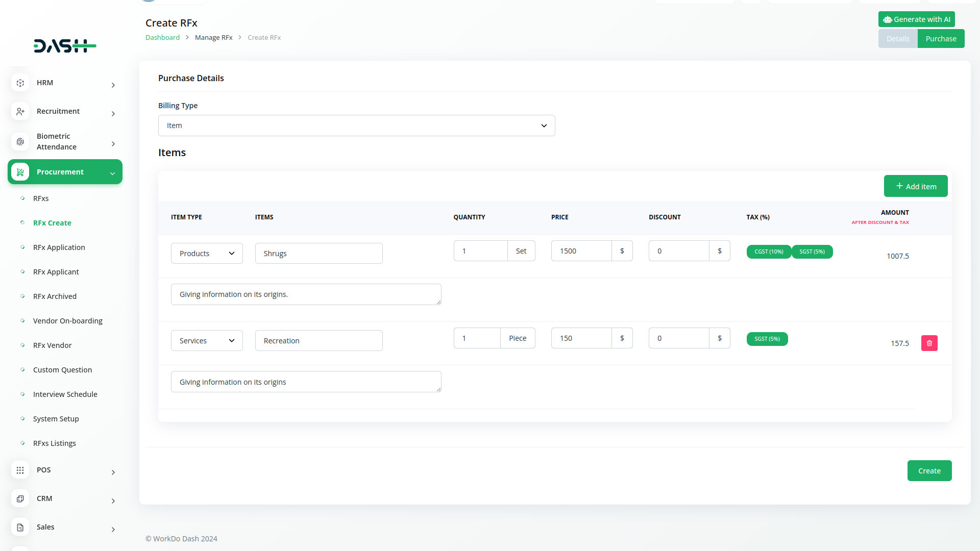
Task: Open the Services item type dropdown
Action: point(207,341)
